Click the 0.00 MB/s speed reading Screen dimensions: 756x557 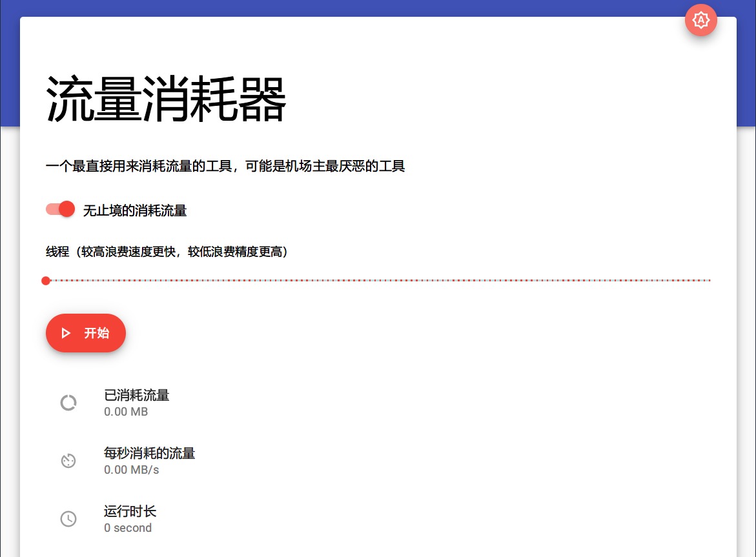click(131, 469)
